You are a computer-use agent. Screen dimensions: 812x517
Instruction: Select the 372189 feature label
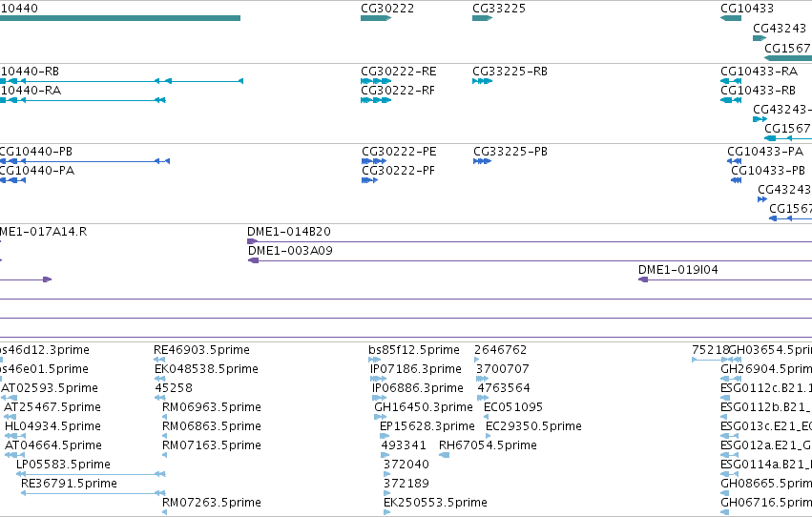pyautogui.click(x=406, y=485)
